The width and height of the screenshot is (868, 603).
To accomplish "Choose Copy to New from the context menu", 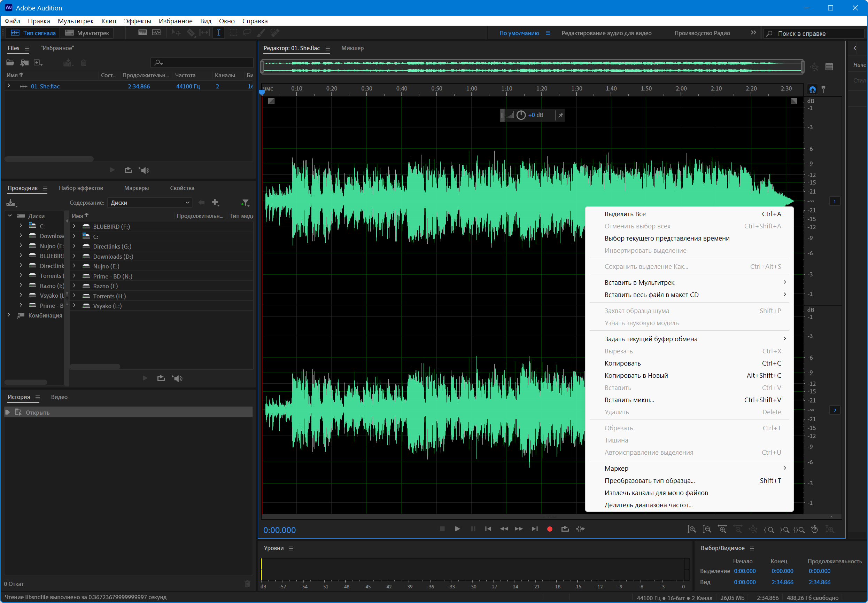I will coord(636,376).
